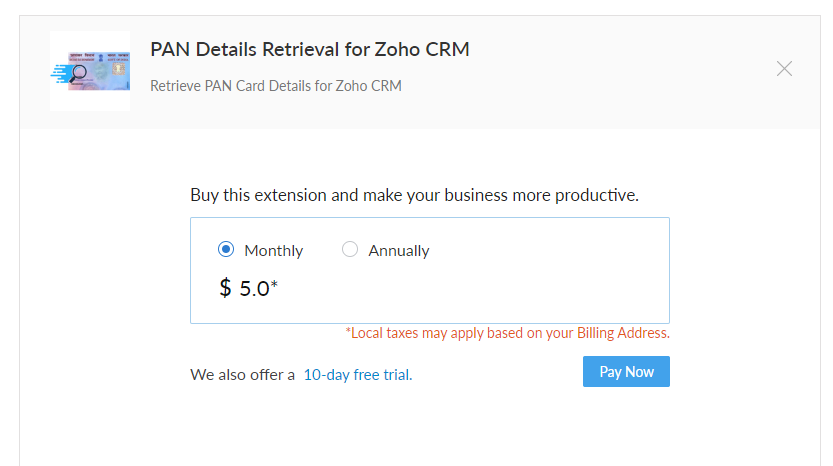Screen dimensions: 833x466
Task: Click the PAN Details Retrieval title
Action: pos(310,49)
